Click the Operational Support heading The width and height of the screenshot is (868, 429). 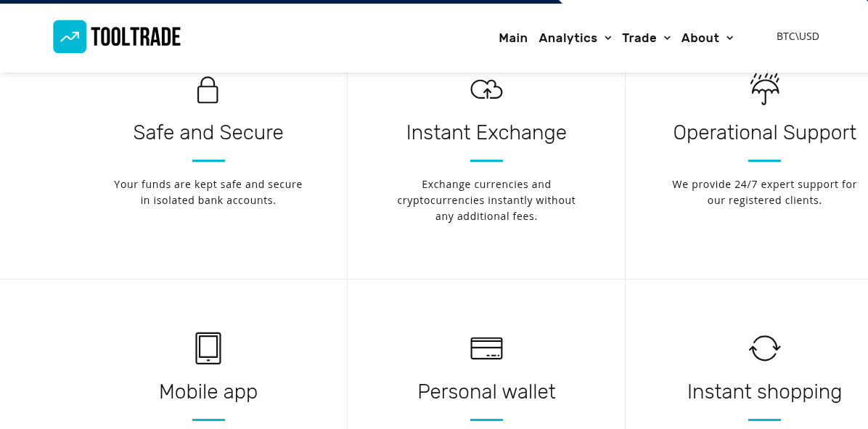pyautogui.click(x=764, y=133)
